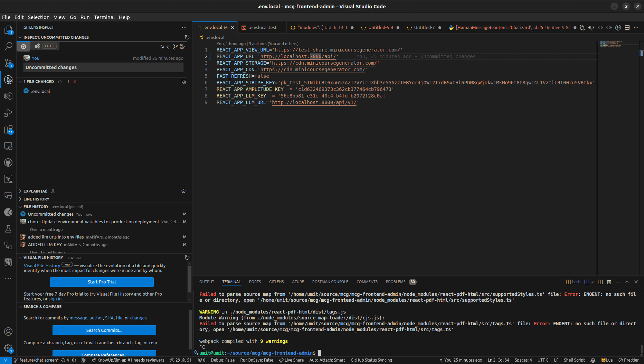Open the Explorer view in the activity bar
Viewport: 644px width, 364px height.
(x=8, y=30)
